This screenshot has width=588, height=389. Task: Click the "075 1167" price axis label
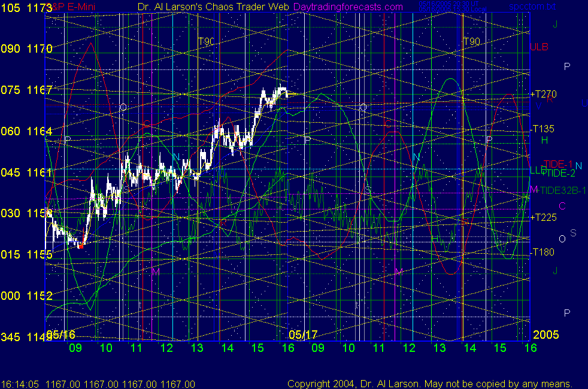click(26, 90)
